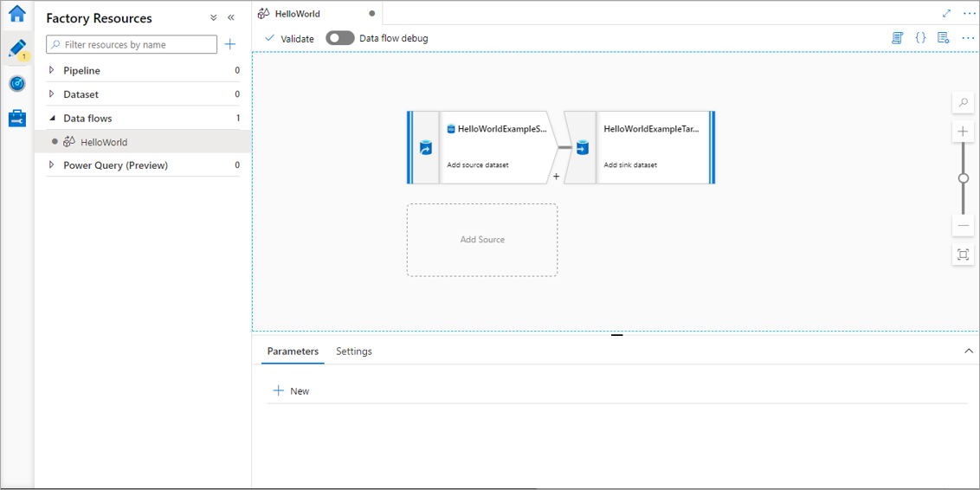Add a New parameter
The image size is (980, 490).
[x=292, y=391]
